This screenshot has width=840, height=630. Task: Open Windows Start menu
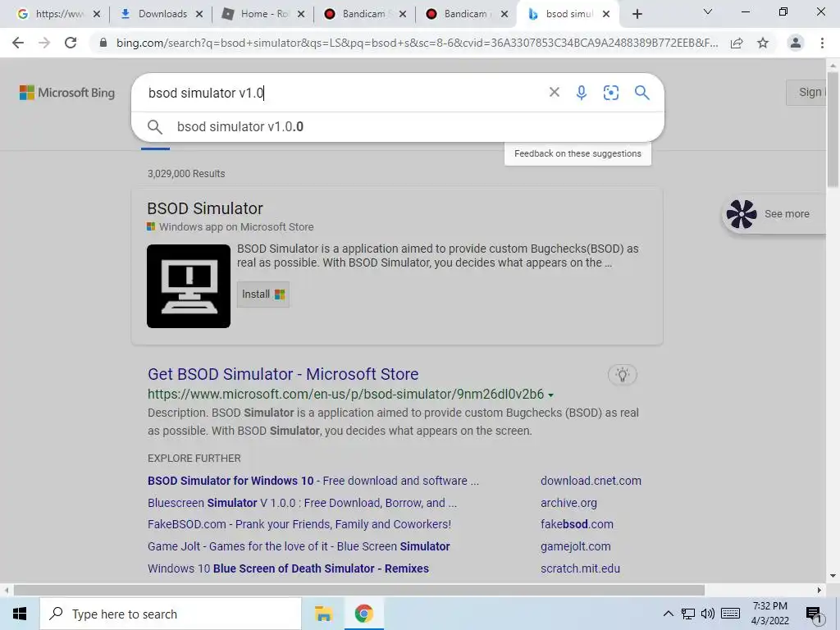click(x=20, y=614)
